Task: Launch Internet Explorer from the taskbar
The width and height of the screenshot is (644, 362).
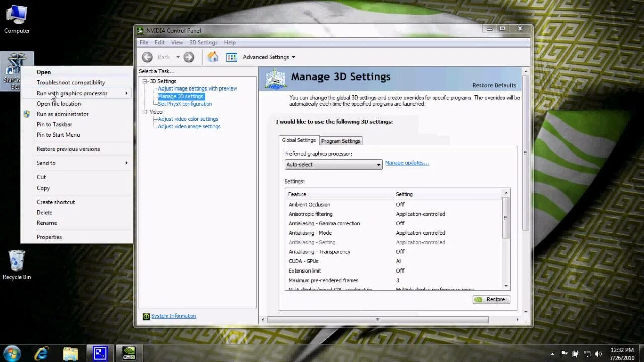Action: [41, 353]
